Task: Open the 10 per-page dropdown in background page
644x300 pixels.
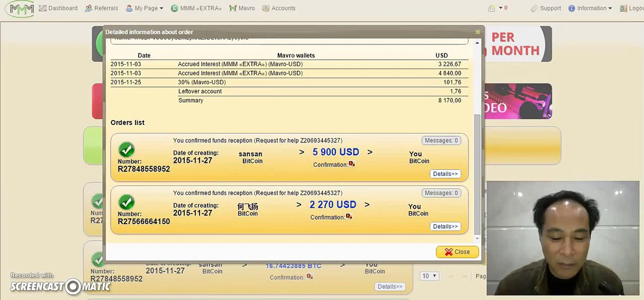Action: coord(429,276)
